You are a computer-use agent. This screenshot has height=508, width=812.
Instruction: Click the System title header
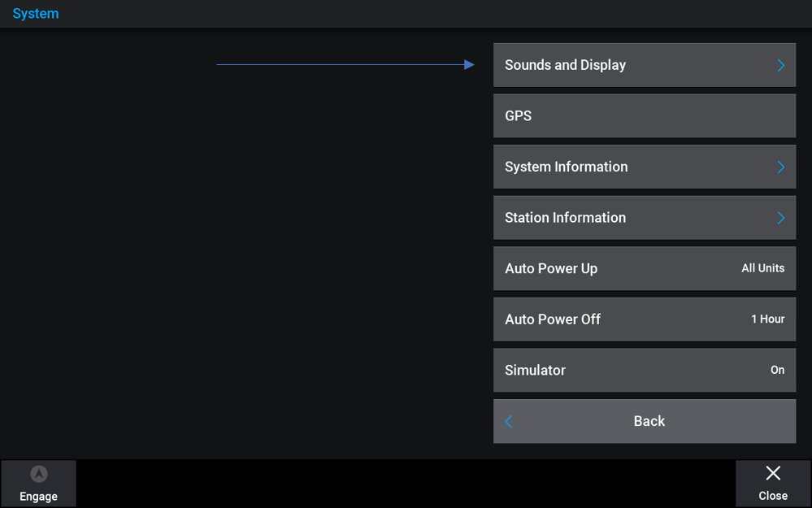coord(36,14)
